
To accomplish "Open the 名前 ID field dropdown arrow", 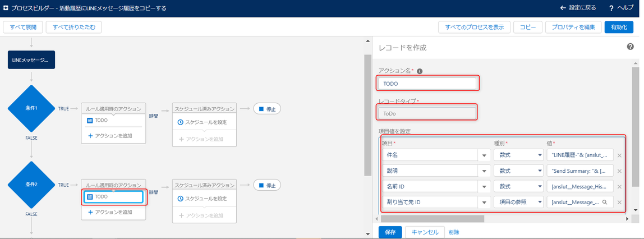I will click(x=484, y=187).
